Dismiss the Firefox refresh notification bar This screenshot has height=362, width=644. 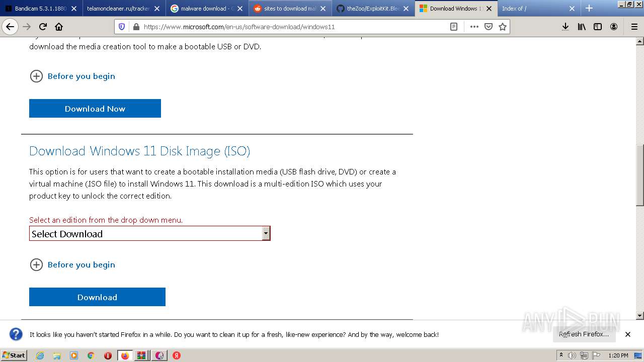(628, 334)
